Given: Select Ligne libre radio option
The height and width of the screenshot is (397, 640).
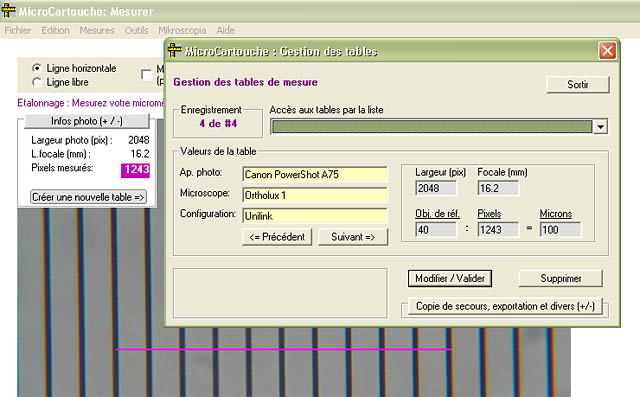Looking at the screenshot, I should point(37,82).
